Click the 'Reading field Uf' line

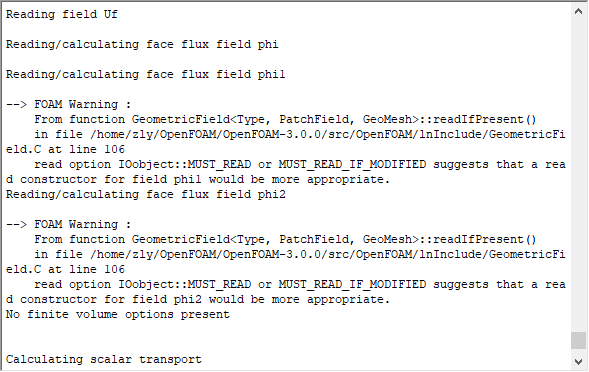(62, 14)
